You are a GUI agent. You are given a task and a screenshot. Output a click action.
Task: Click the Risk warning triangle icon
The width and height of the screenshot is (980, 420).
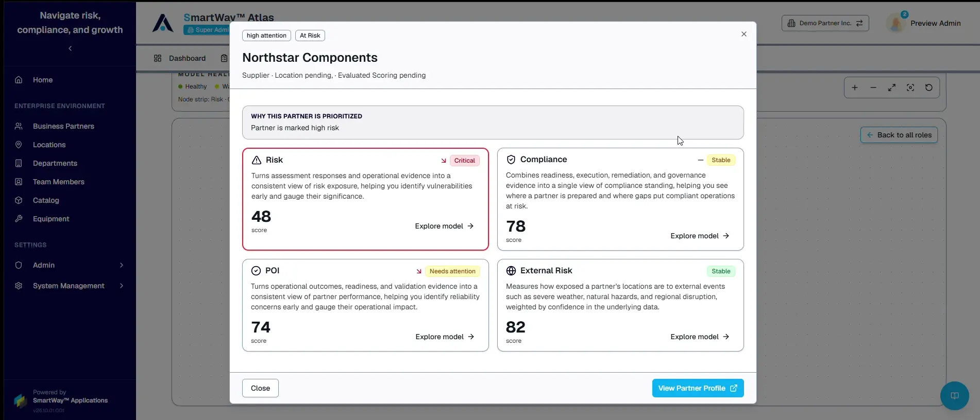[256, 160]
